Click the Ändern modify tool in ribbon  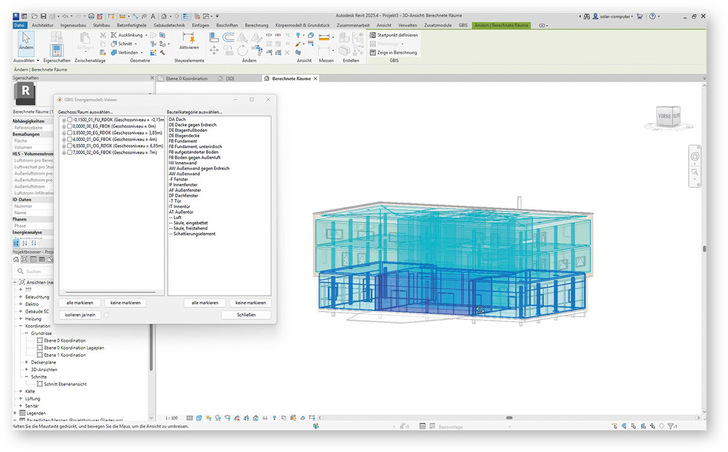27,41
